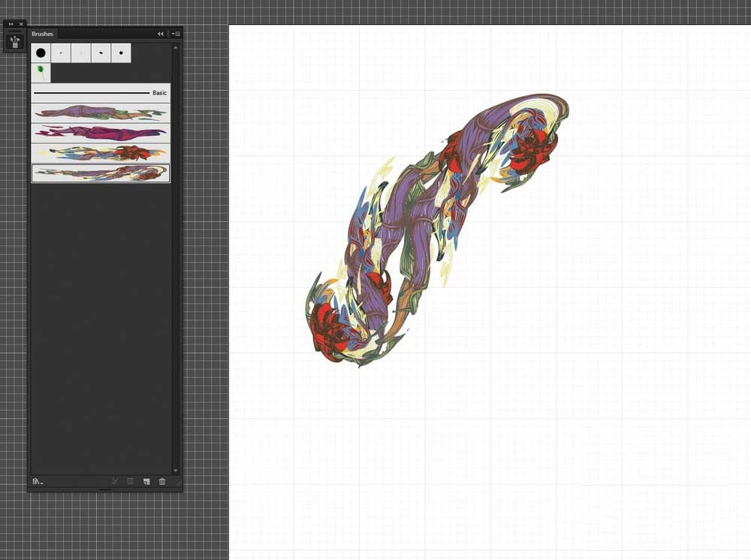
Task: Click the Brushes panel scroll up arrow
Action: tap(175, 47)
